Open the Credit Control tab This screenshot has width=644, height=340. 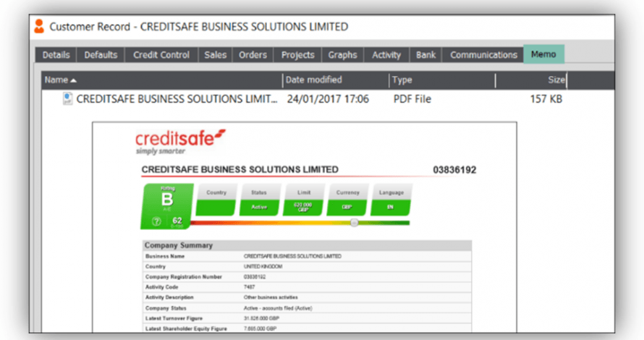pyautogui.click(x=161, y=55)
